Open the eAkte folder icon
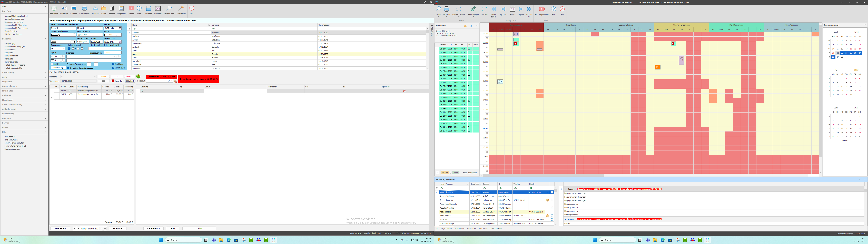 tap(104, 8)
